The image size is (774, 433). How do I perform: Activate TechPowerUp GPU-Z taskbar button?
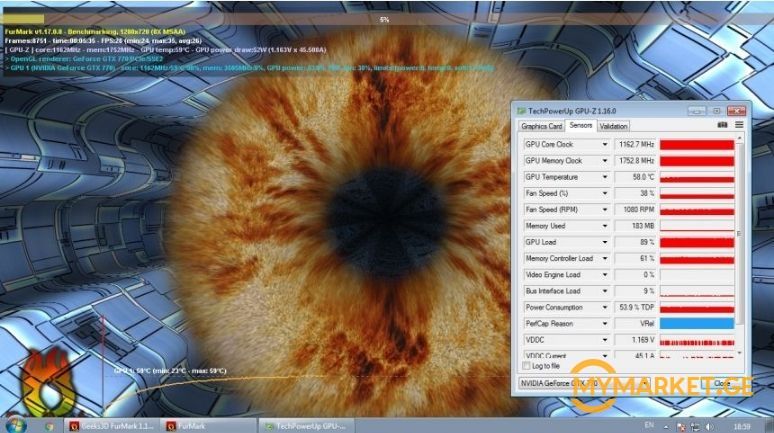[x=306, y=426]
